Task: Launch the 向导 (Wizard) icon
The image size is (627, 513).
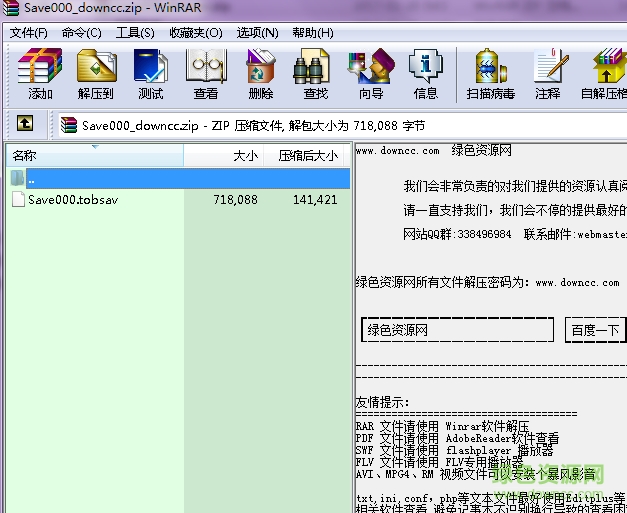Action: click(x=371, y=74)
